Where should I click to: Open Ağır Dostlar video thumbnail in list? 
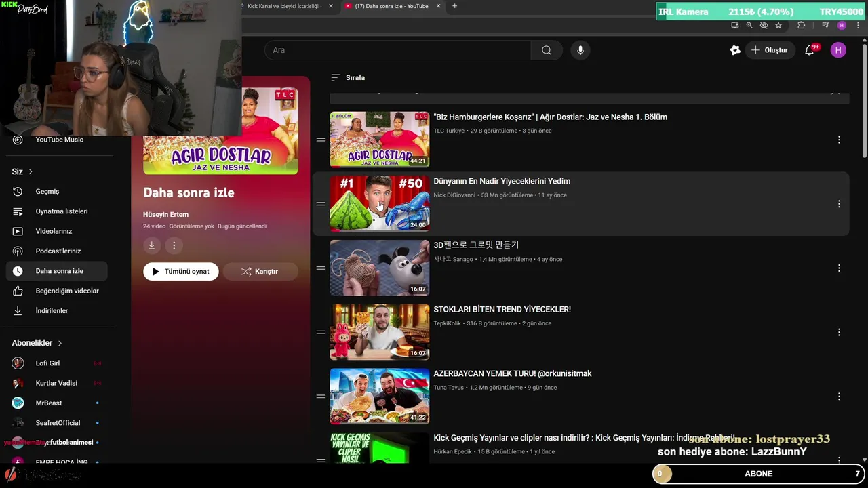[380, 139]
